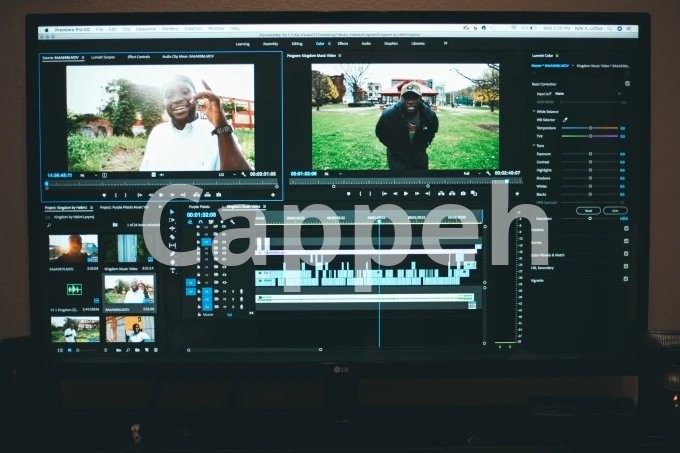
Task: Disable the Basic Correction checkbox
Action: (627, 84)
